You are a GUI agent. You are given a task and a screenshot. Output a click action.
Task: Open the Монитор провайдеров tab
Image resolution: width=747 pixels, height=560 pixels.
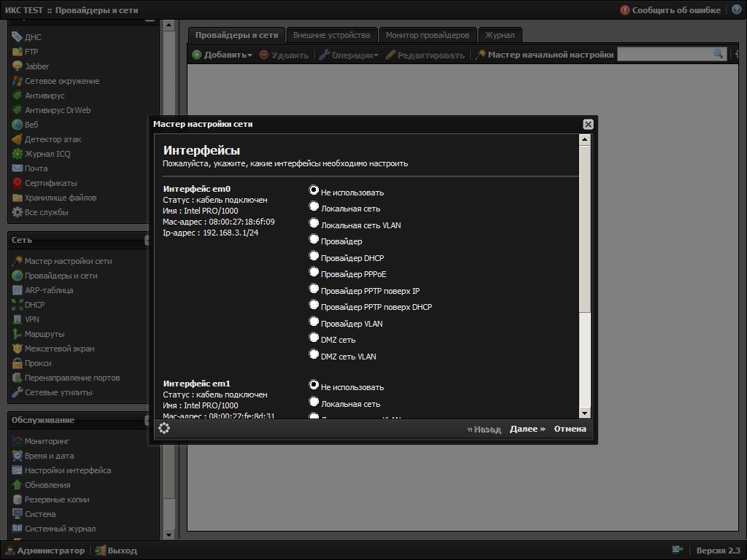pyautogui.click(x=427, y=35)
